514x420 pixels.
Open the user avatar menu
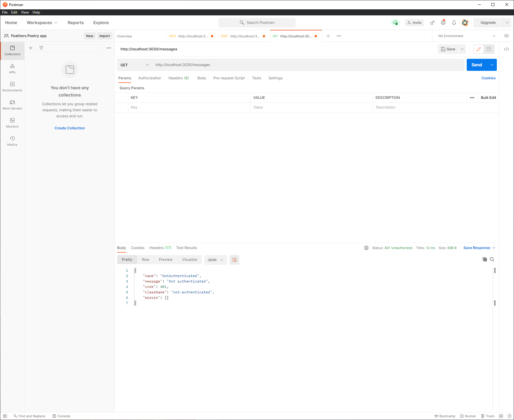click(x=465, y=23)
